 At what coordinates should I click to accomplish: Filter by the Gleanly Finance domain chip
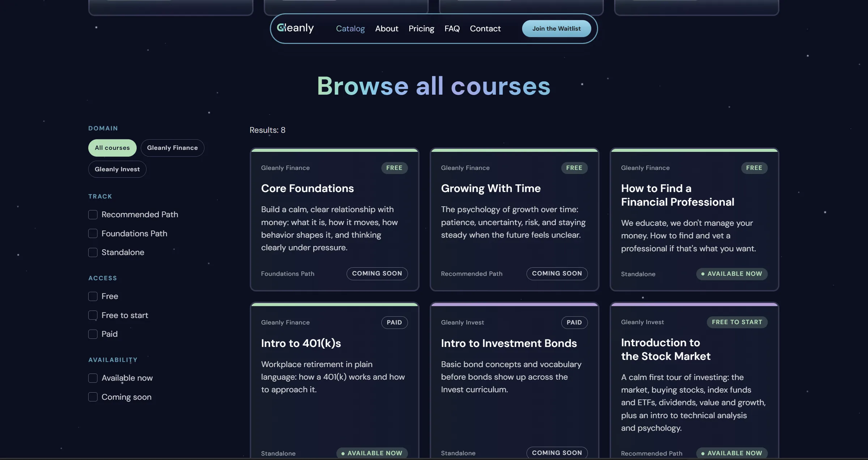(172, 148)
